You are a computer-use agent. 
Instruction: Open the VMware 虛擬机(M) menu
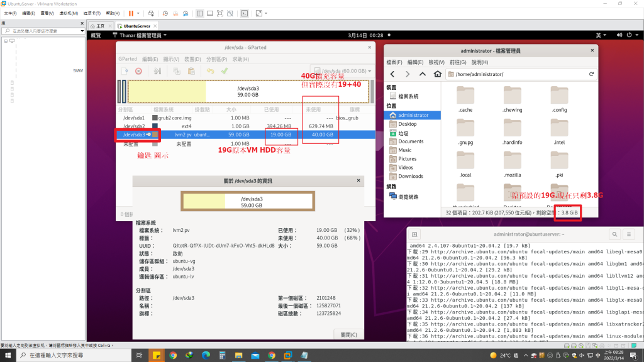[x=69, y=14]
